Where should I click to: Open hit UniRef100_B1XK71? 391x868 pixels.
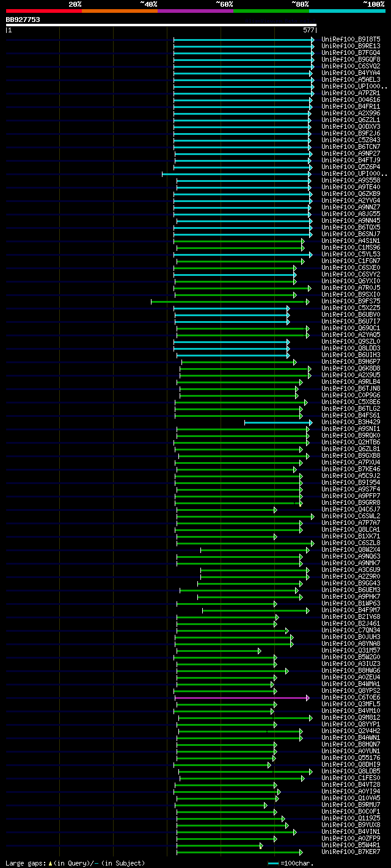click(351, 536)
